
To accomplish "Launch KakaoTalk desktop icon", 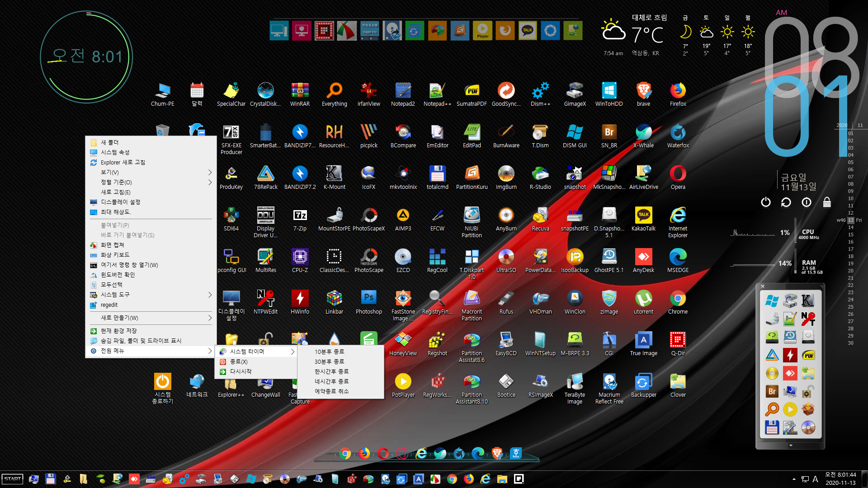I will pos(643,219).
